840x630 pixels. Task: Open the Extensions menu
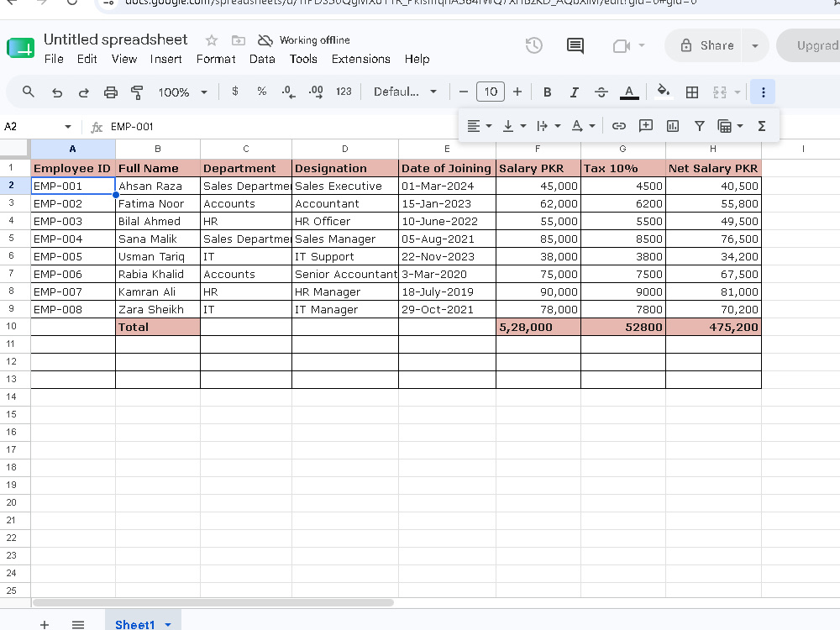click(360, 59)
